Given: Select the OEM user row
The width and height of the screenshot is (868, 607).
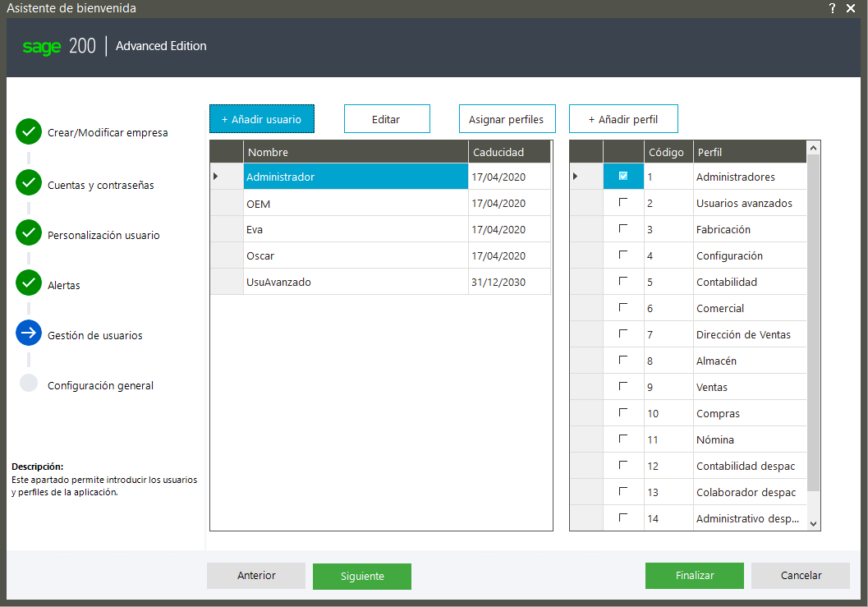Looking at the screenshot, I should tap(380, 203).
